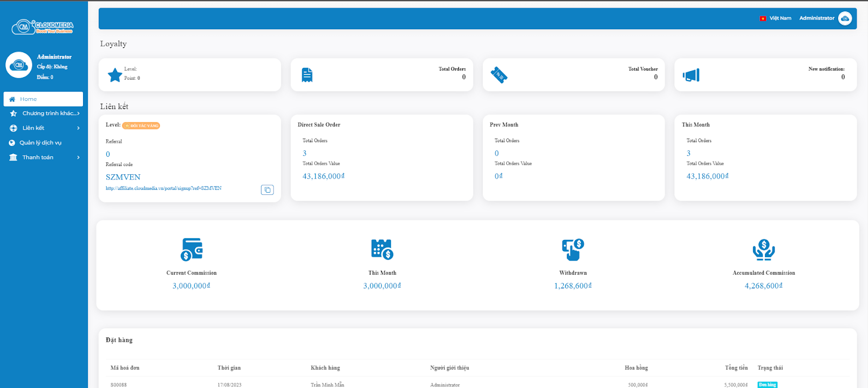Open Quản lý dịch vụ menu item

tap(43, 143)
